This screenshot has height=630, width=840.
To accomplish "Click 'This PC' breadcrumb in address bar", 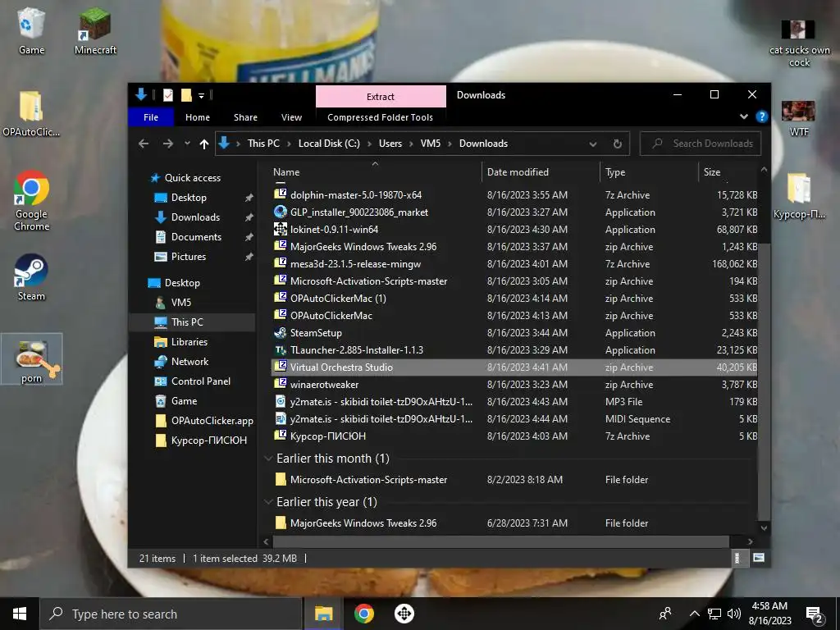I will 263,144.
